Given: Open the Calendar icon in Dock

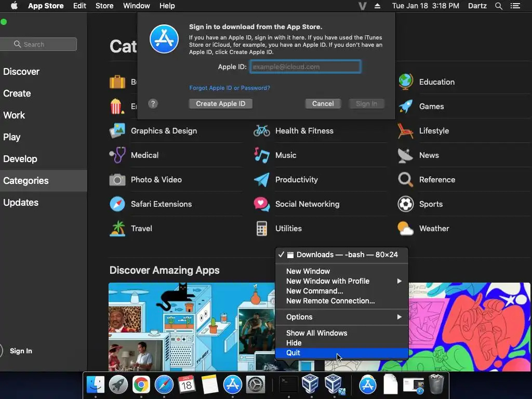Looking at the screenshot, I should click(187, 384).
